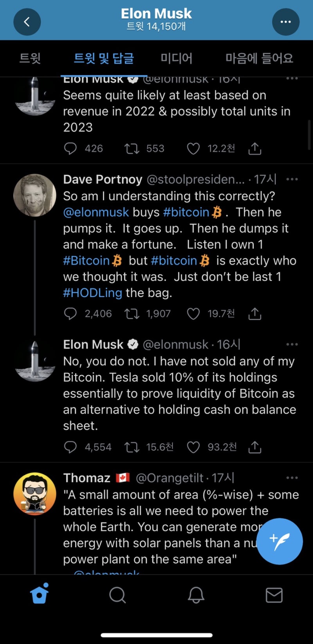Open the profile more-options menu

pyautogui.click(x=286, y=22)
